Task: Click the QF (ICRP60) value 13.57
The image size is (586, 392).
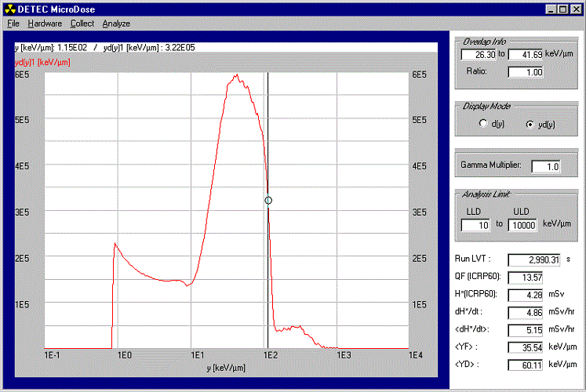Action: point(526,278)
